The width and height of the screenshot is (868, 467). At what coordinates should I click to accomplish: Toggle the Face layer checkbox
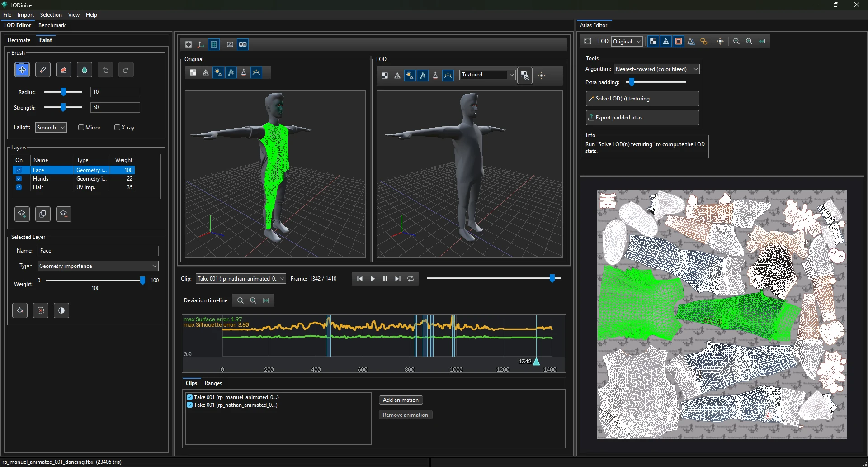(19, 170)
